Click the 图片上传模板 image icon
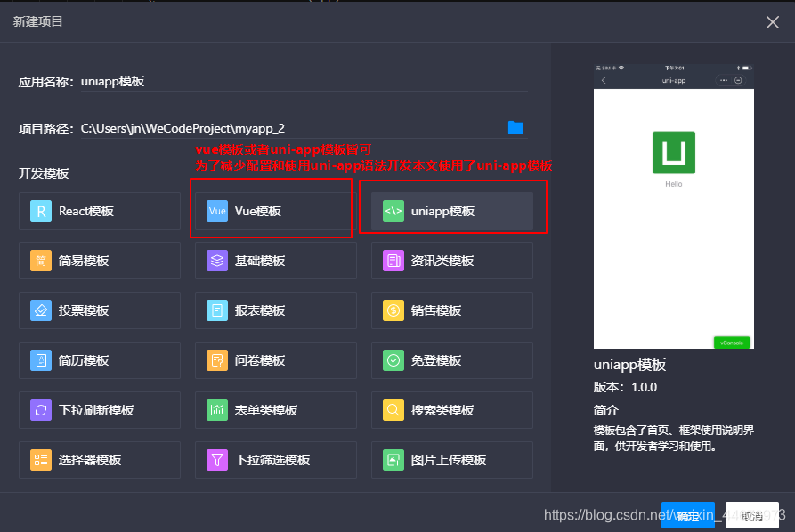The width and height of the screenshot is (795, 532). tap(393, 460)
